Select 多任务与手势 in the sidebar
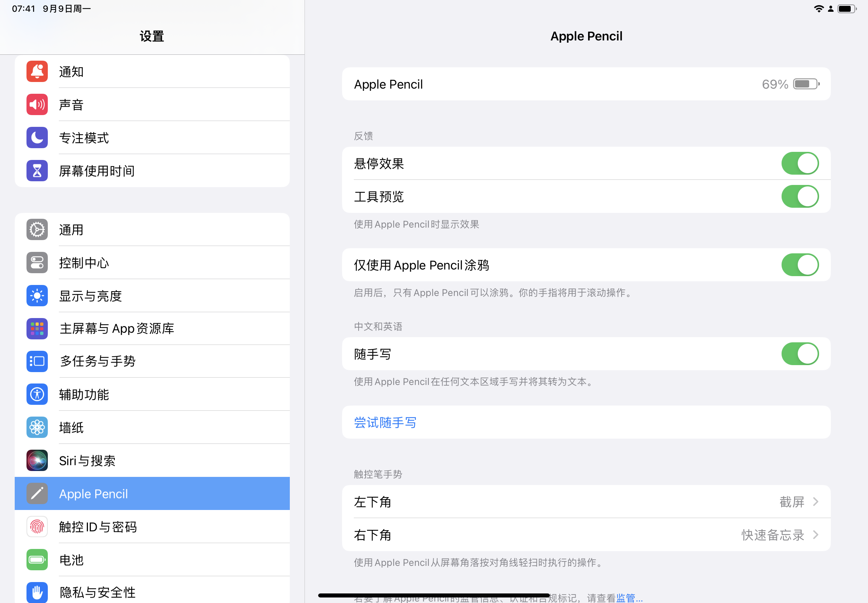This screenshot has height=603, width=868. (97, 361)
